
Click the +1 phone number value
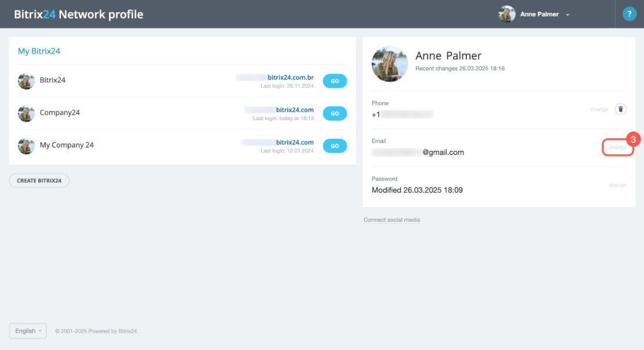point(402,114)
